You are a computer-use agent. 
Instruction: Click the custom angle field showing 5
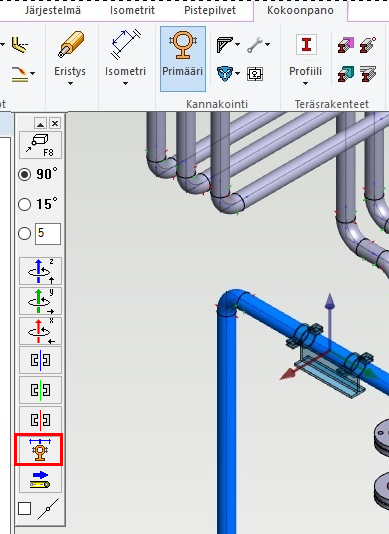tap(48, 234)
